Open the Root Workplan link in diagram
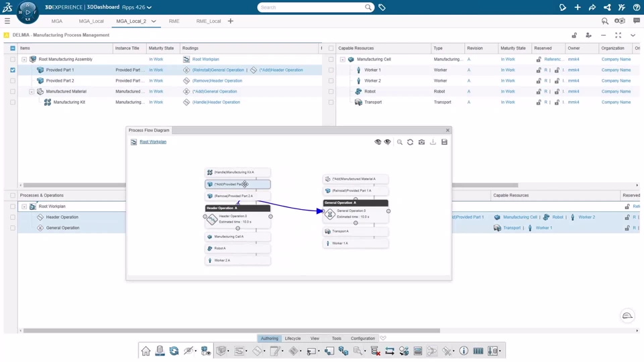This screenshot has width=644, height=362. click(153, 141)
